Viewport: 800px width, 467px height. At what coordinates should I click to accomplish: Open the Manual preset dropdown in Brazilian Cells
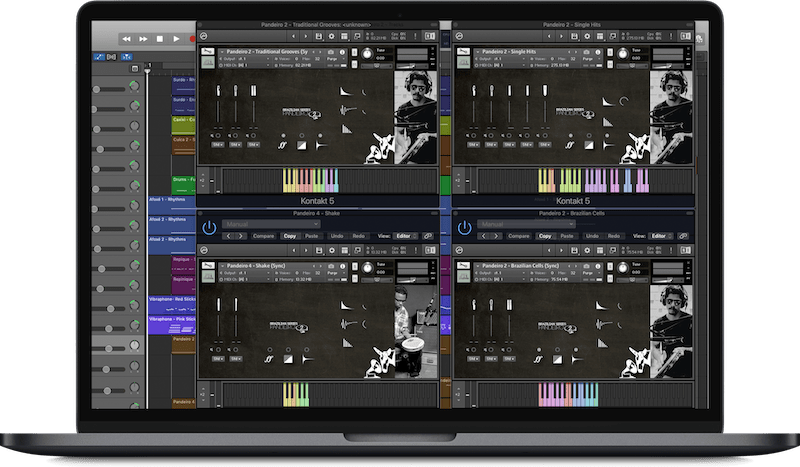pyautogui.click(x=526, y=224)
